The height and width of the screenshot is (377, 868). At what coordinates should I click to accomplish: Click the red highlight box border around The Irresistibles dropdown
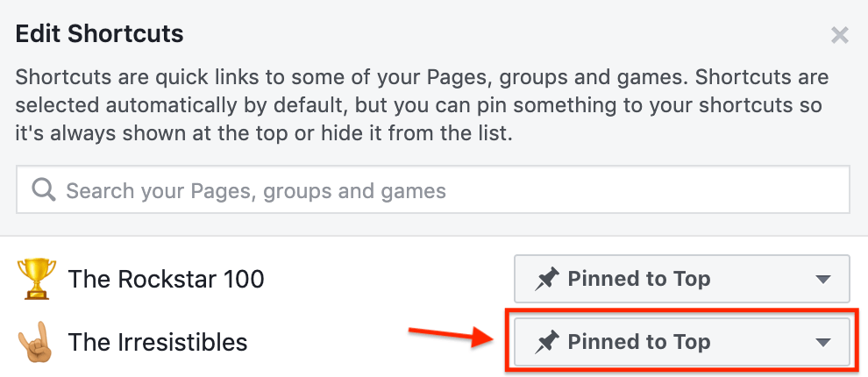tap(682, 310)
